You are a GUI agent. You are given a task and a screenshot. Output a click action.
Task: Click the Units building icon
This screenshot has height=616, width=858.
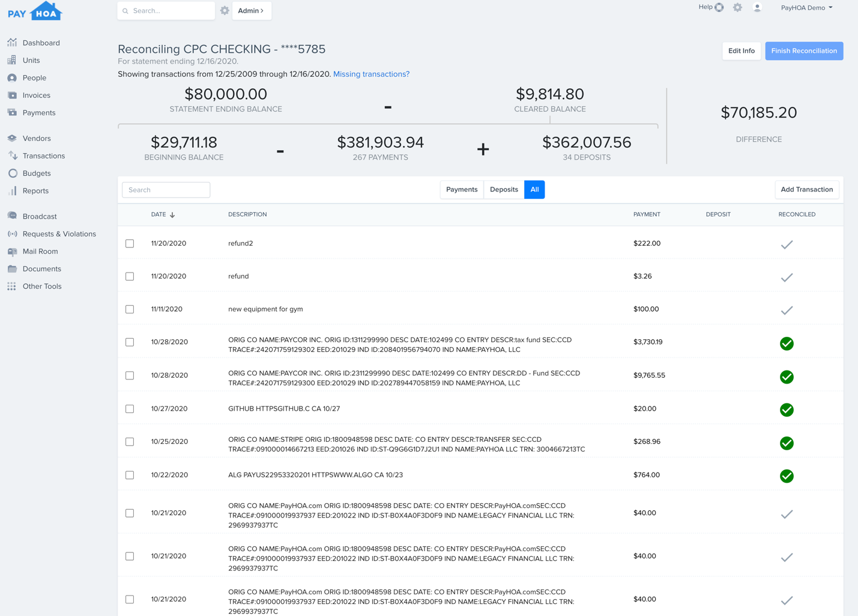point(12,60)
